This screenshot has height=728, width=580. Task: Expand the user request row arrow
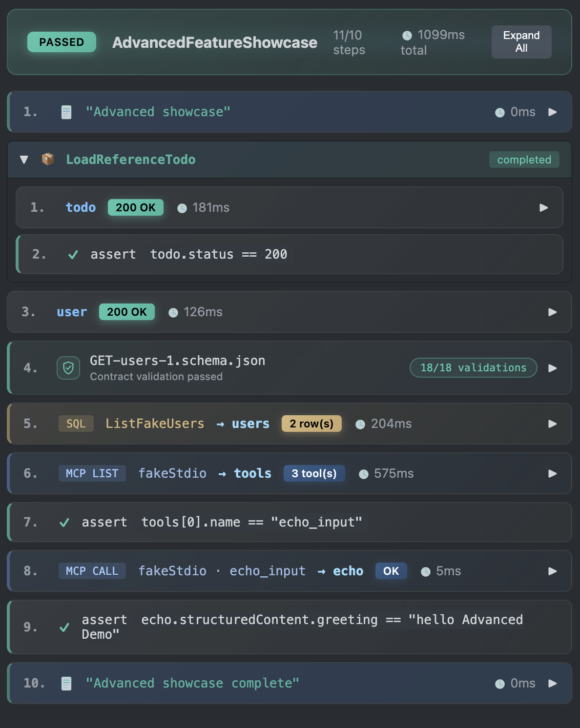[553, 312]
